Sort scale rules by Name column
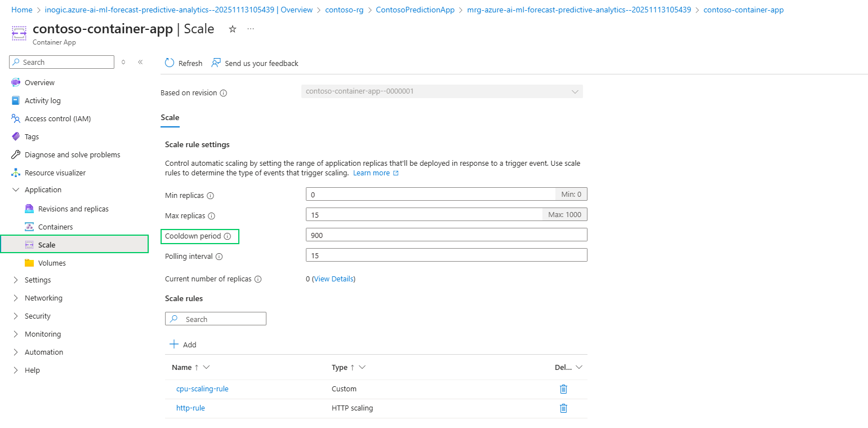 [x=182, y=368]
